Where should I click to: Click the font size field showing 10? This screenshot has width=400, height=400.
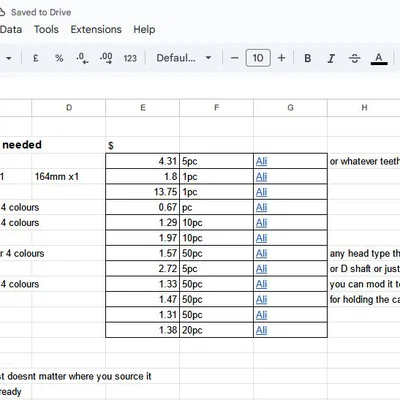click(x=258, y=58)
